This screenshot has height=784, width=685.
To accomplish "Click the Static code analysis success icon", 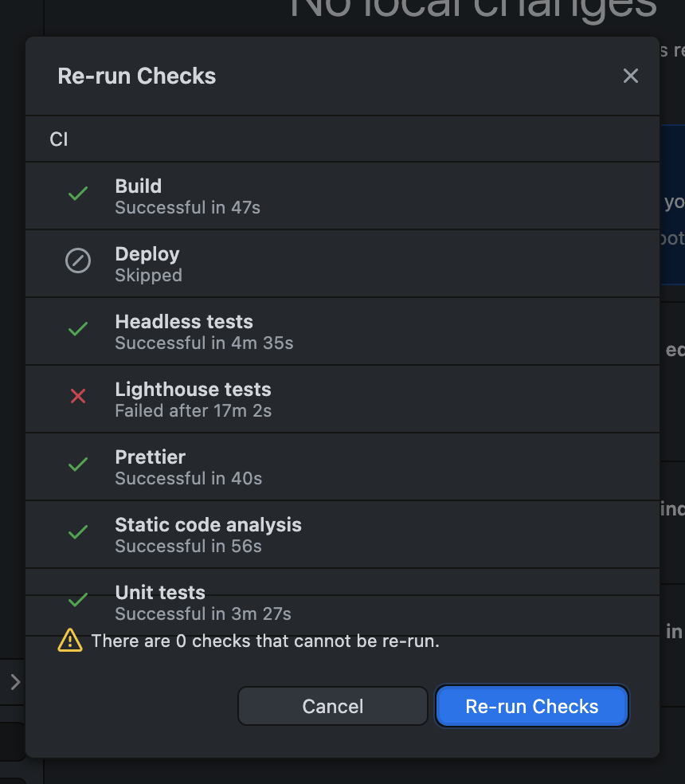I will pyautogui.click(x=77, y=531).
